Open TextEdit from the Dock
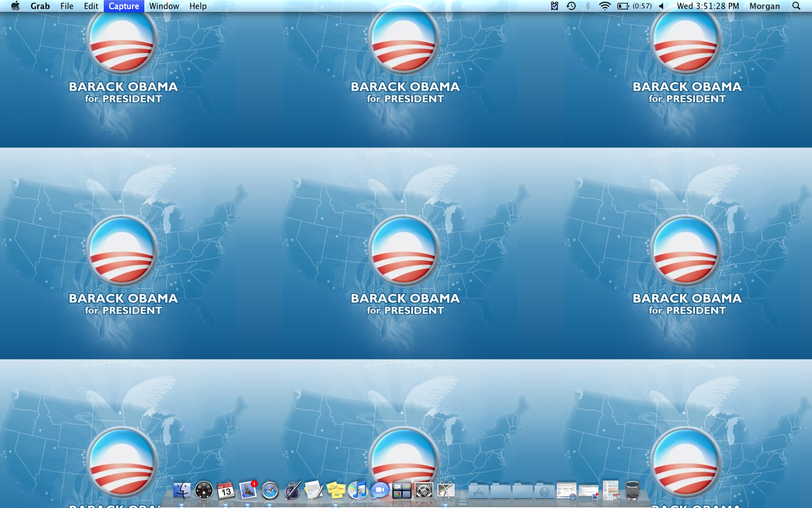The height and width of the screenshot is (508, 812). tap(314, 490)
